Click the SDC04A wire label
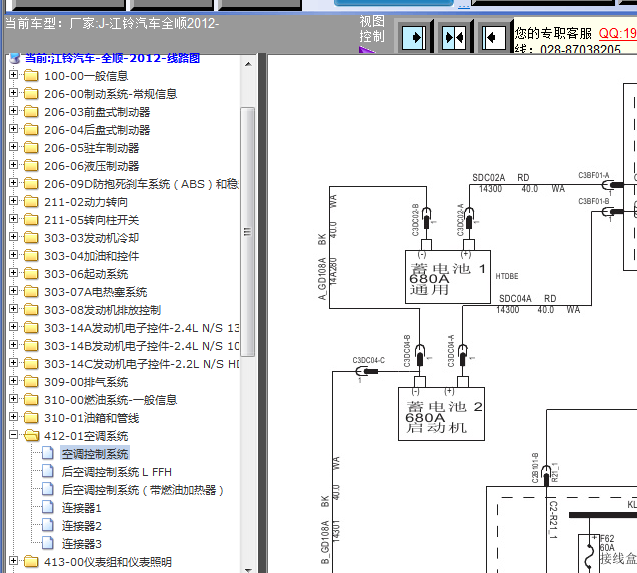The image size is (637, 573). point(515,299)
